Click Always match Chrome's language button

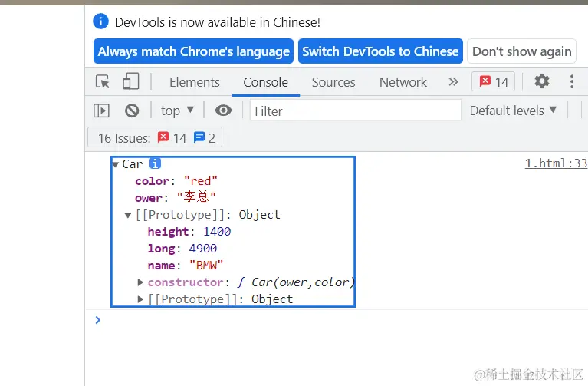[x=193, y=51]
